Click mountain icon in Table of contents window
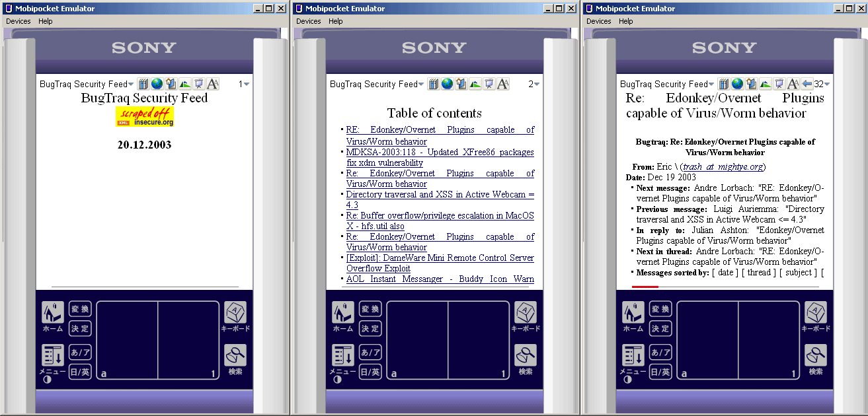Viewport: 868px width, 416px height. pos(475,84)
